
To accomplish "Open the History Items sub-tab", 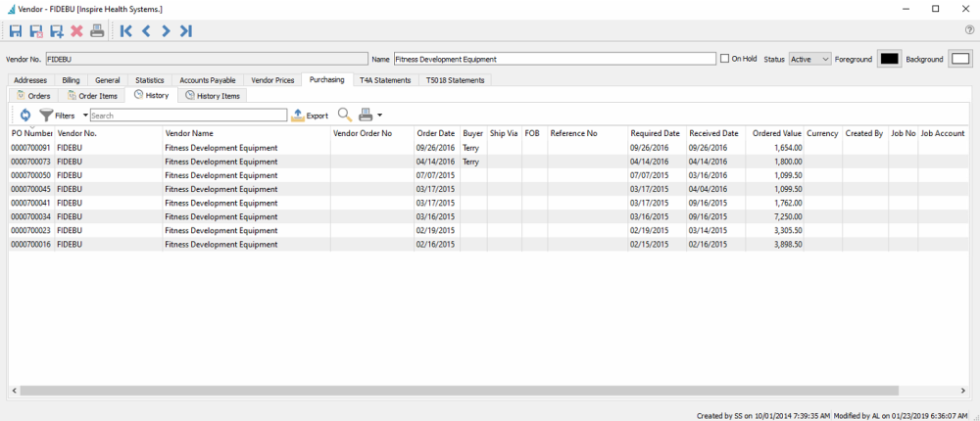I will (213, 96).
